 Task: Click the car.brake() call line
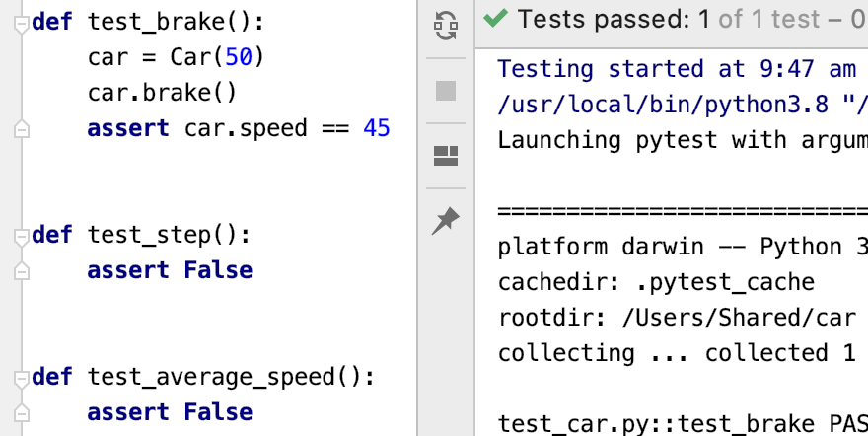tap(162, 93)
